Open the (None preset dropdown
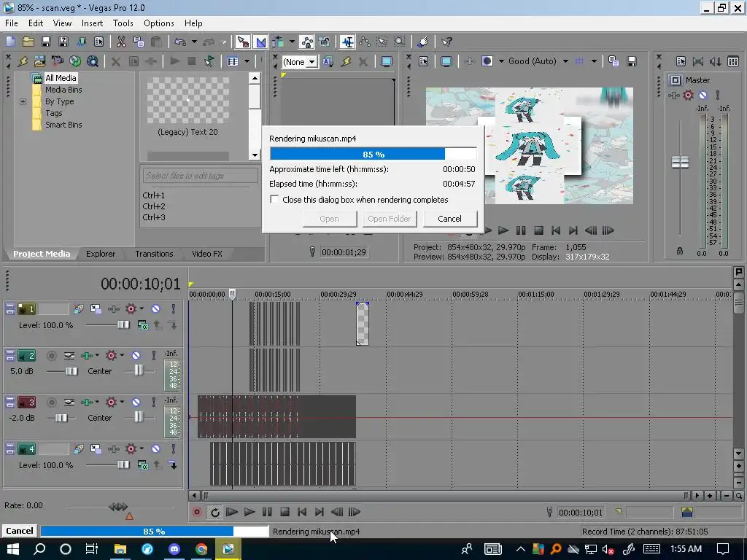Viewport: 747px width, 560px height. click(311, 62)
